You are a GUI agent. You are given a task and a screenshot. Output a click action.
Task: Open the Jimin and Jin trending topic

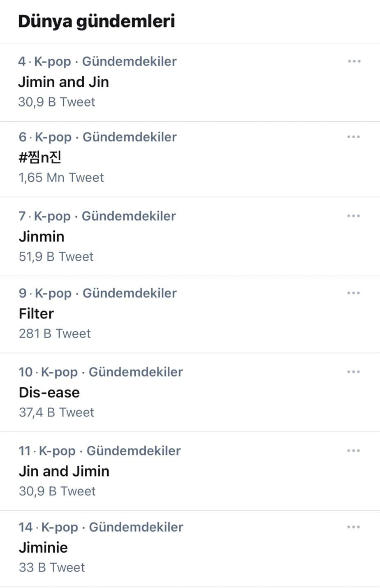pos(64,82)
